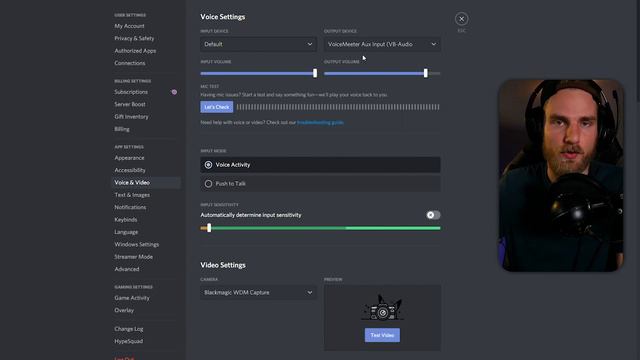Screen dimensions: 640x360
Task: Click the input sensitivity slider handle
Action: (x=209, y=228)
